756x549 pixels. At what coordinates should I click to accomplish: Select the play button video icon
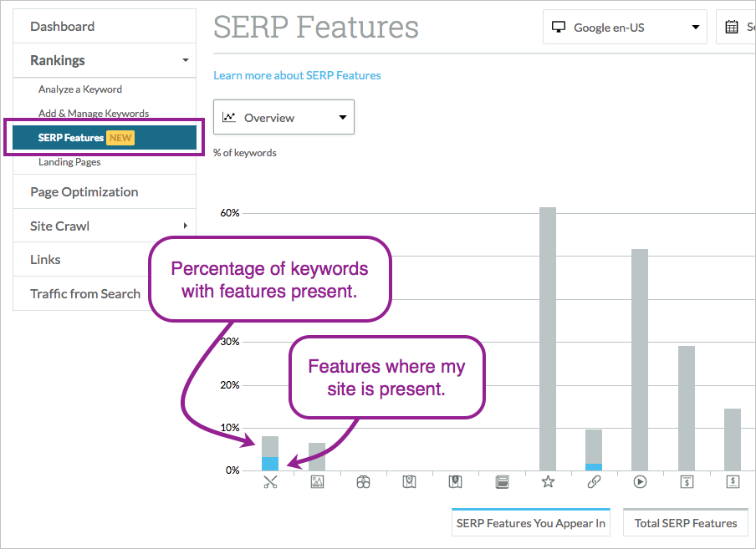pyautogui.click(x=640, y=481)
